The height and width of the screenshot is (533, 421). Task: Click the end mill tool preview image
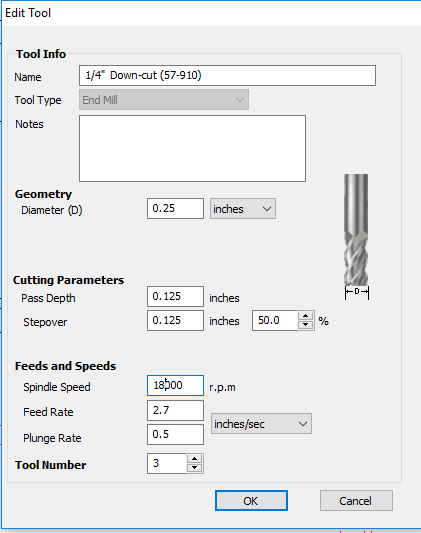pyautogui.click(x=356, y=237)
